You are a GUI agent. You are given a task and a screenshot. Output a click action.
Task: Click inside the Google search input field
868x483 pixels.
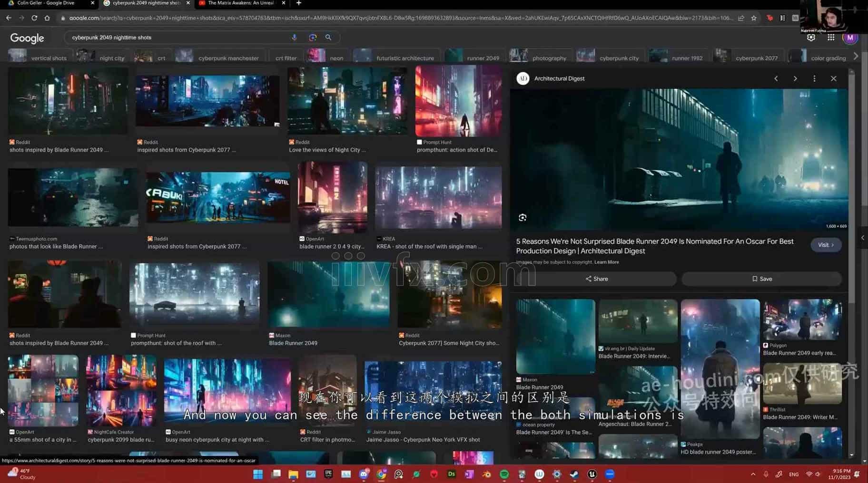point(178,37)
